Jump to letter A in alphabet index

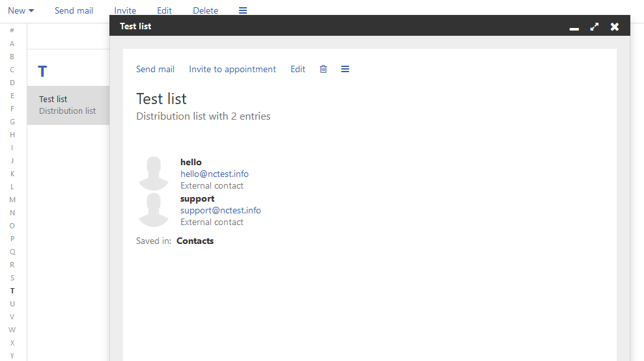point(12,44)
